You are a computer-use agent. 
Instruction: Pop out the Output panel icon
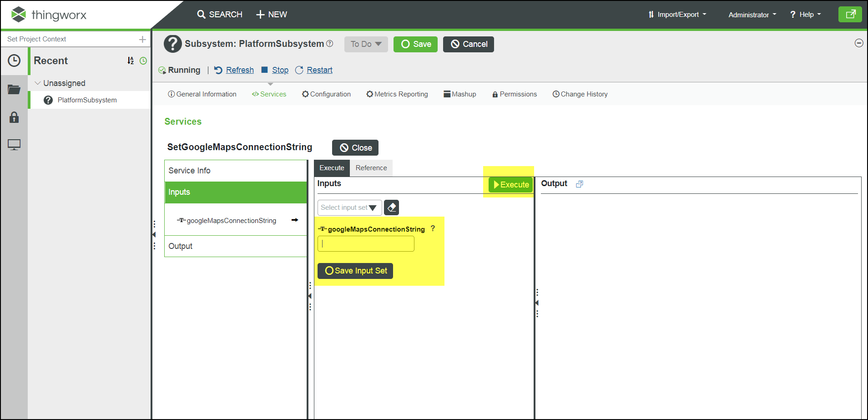[579, 184]
